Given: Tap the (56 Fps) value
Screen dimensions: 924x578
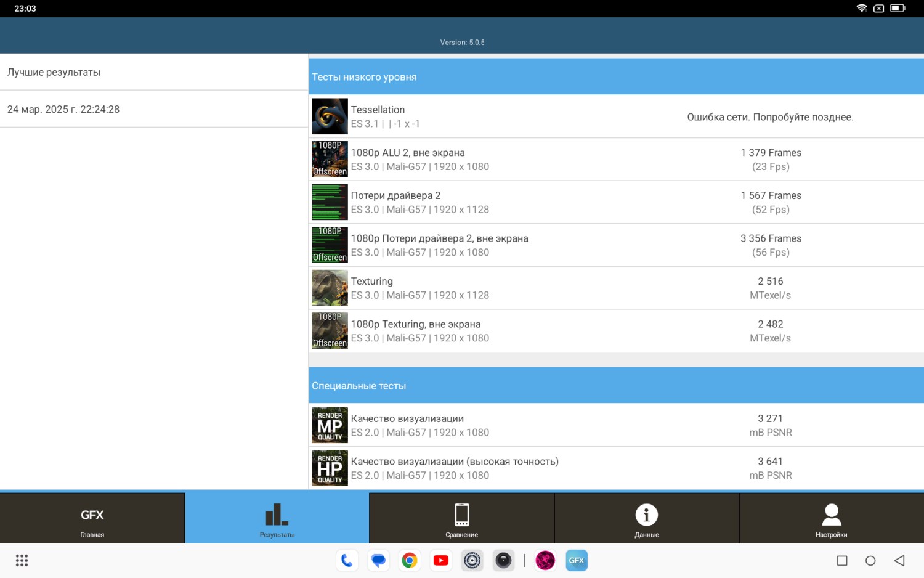Looking at the screenshot, I should tap(771, 253).
